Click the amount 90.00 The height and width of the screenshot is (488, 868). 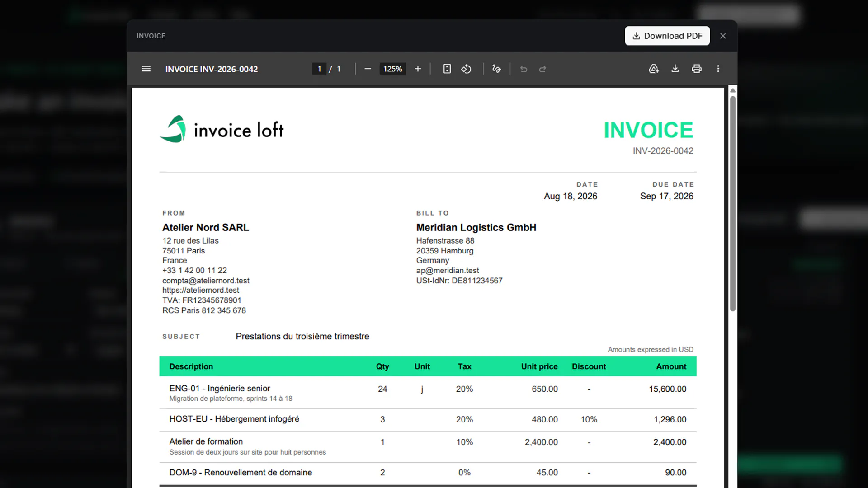(675, 472)
